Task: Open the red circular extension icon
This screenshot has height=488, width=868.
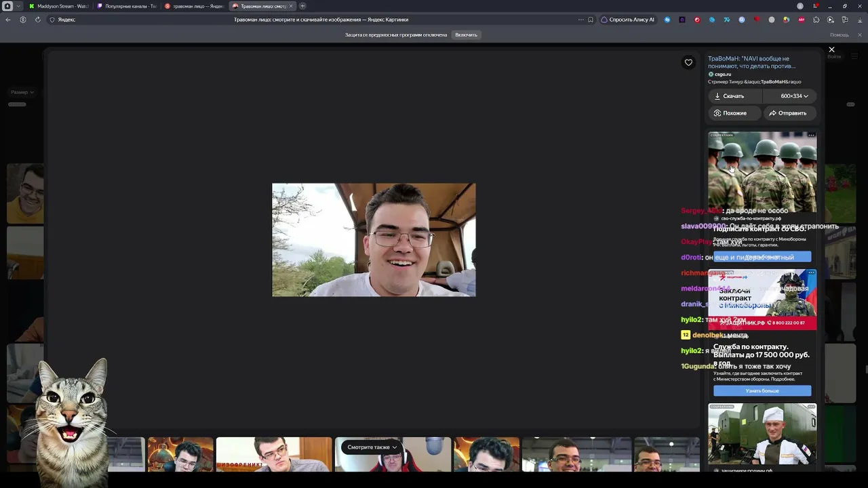Action: click(697, 20)
